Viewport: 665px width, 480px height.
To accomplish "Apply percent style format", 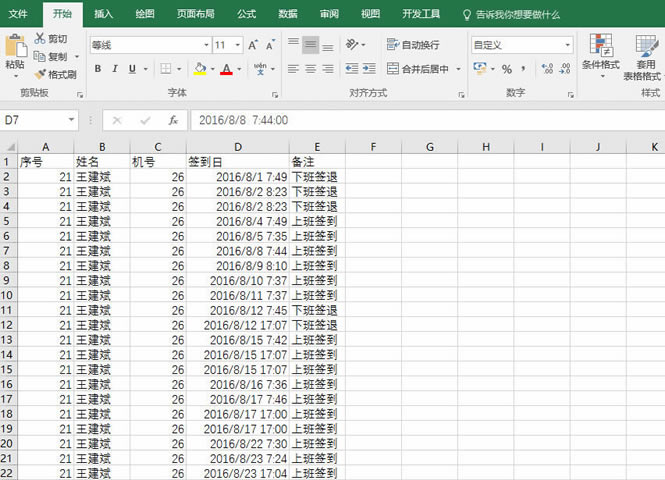I will pos(507,69).
